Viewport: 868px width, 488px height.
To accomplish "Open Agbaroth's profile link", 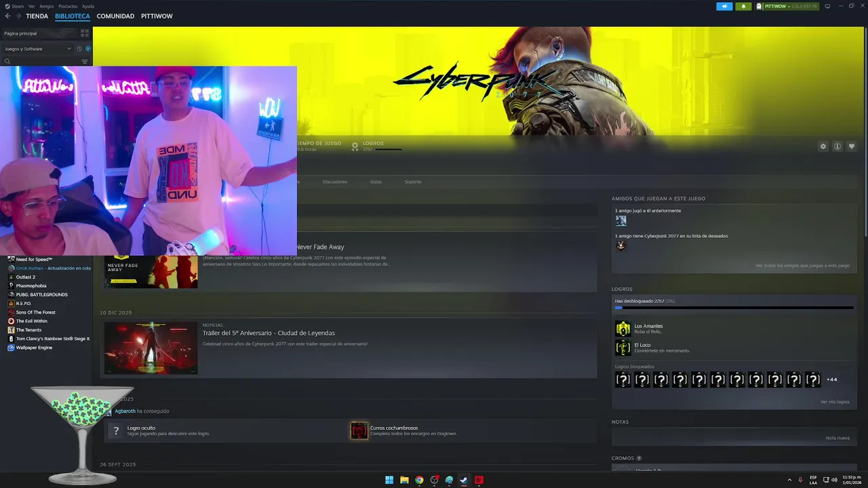I will pyautogui.click(x=125, y=411).
